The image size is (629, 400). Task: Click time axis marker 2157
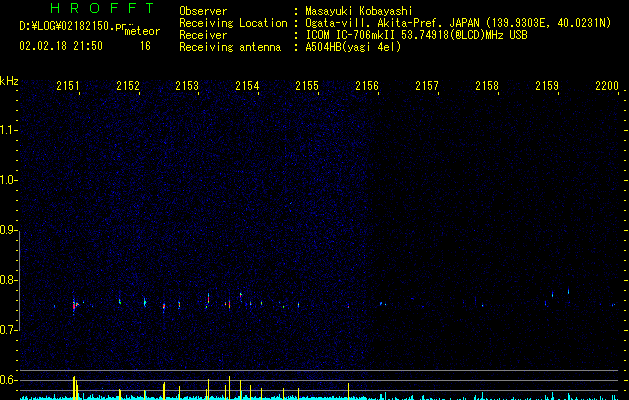pos(427,86)
